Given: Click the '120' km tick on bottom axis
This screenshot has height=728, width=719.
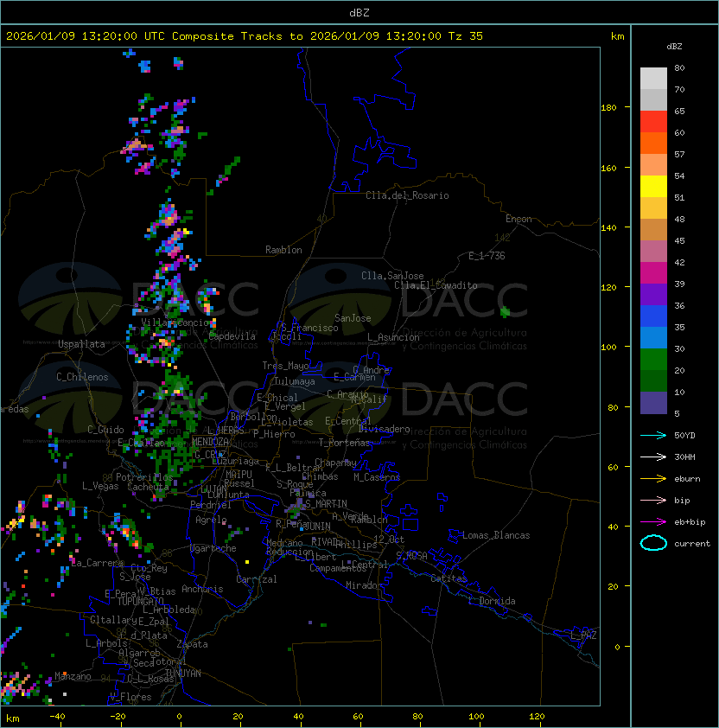Looking at the screenshot, I should coord(537,717).
